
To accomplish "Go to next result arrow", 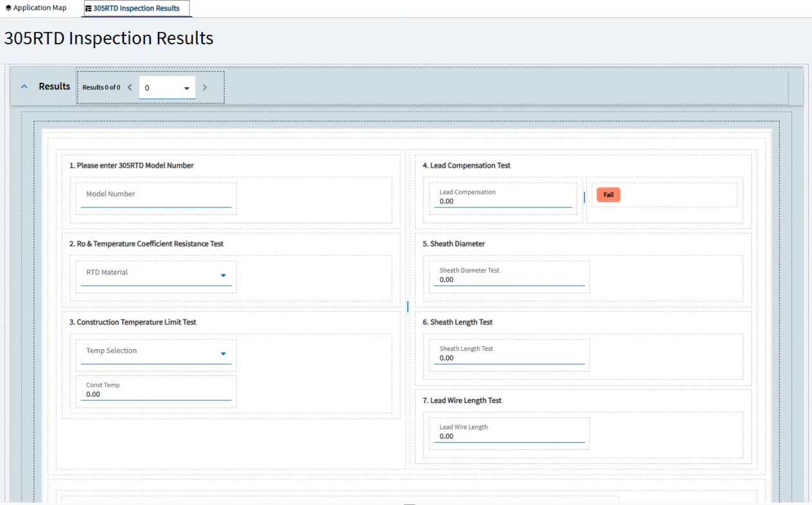I will point(205,87).
